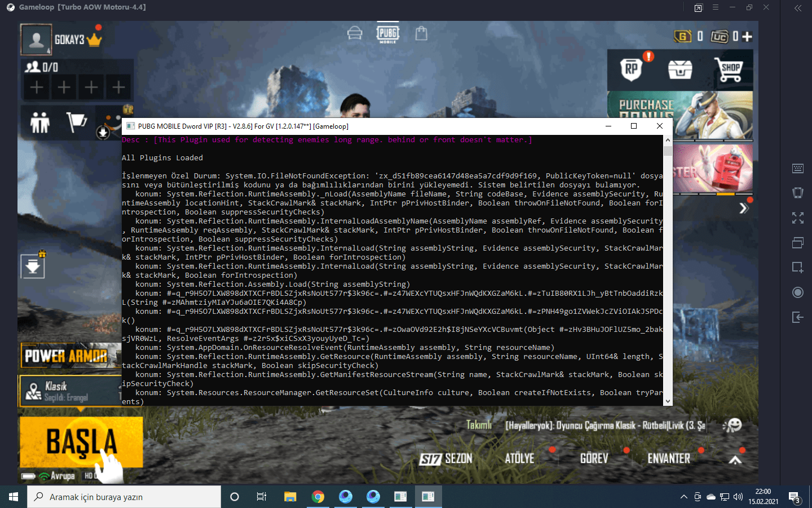Click Gameloop rotate screen icon
The width and height of the screenshot is (812, 508).
pos(798,193)
